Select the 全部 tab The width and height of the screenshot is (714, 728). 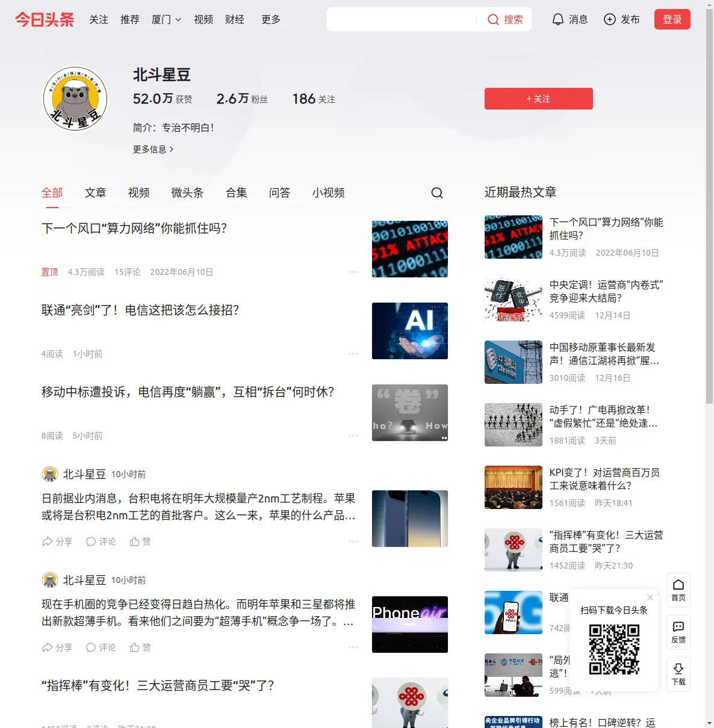pos(52,193)
